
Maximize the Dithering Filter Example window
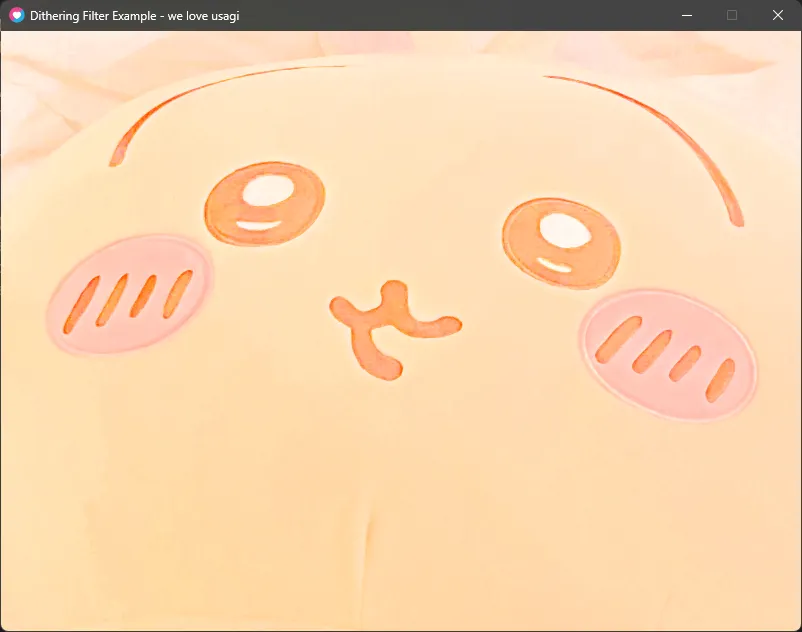click(731, 15)
